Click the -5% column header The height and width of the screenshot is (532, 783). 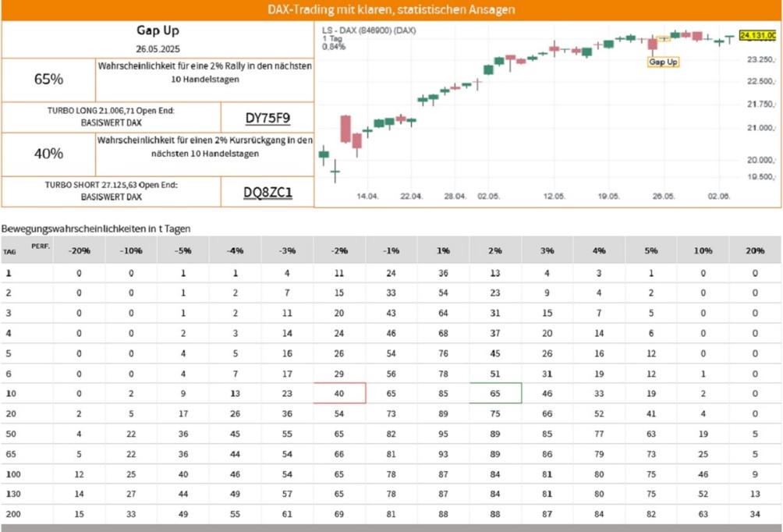[183, 250]
